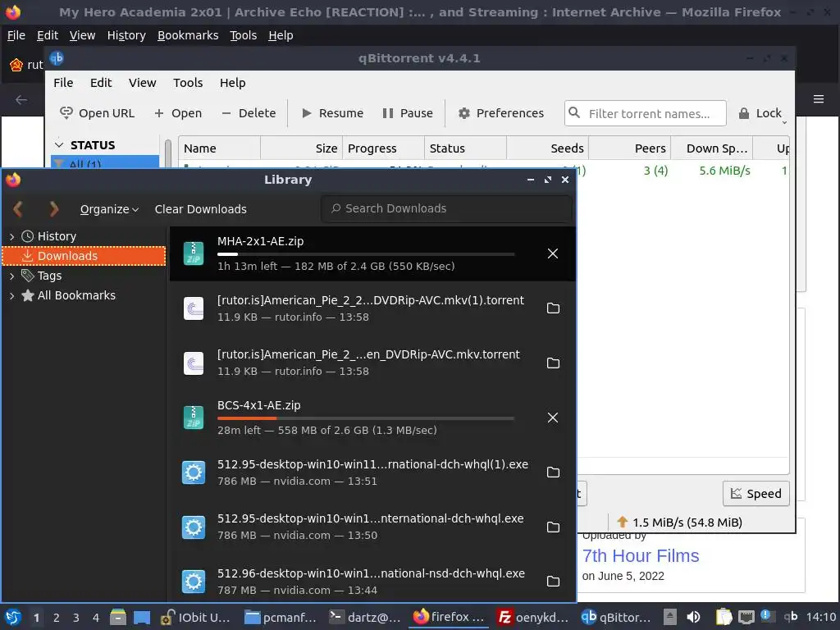Switch to the terminal dartz@ taskbar window
Image resolution: width=840 pixels, height=630 pixels.
click(x=365, y=617)
